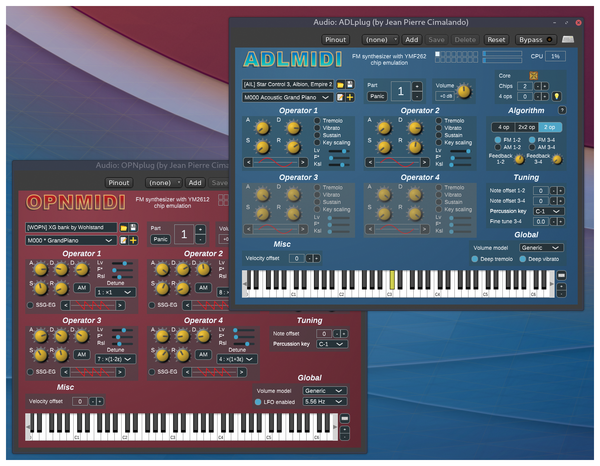Previous waveform arrow for ADLplug Operator 2
Screen dimensions: 600x466
pos(370,162)
